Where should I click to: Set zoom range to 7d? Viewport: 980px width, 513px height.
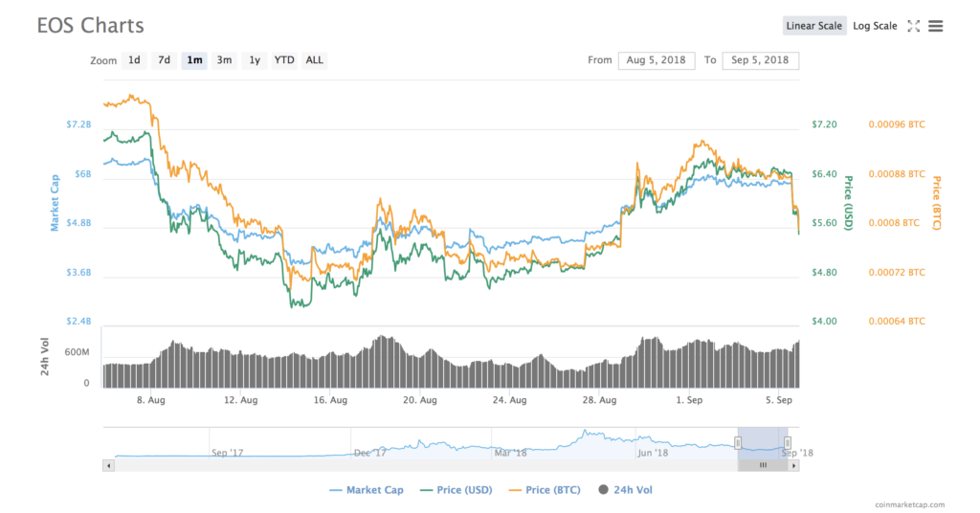(x=165, y=60)
